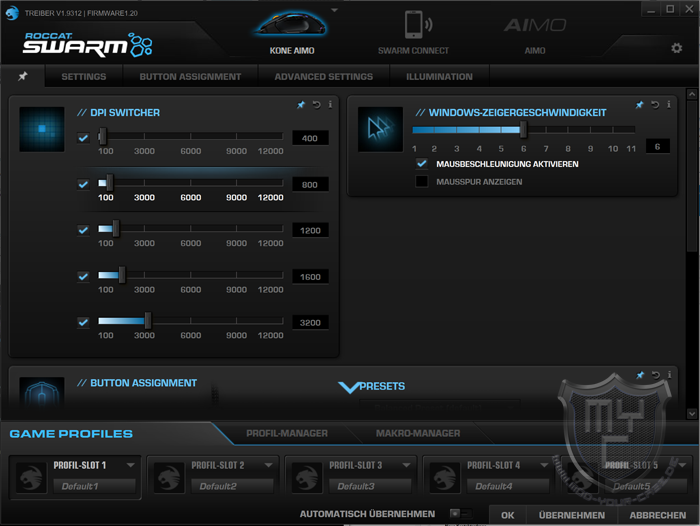Click the Roccat Swarm logo
This screenshot has height=526, width=700.
tap(88, 45)
